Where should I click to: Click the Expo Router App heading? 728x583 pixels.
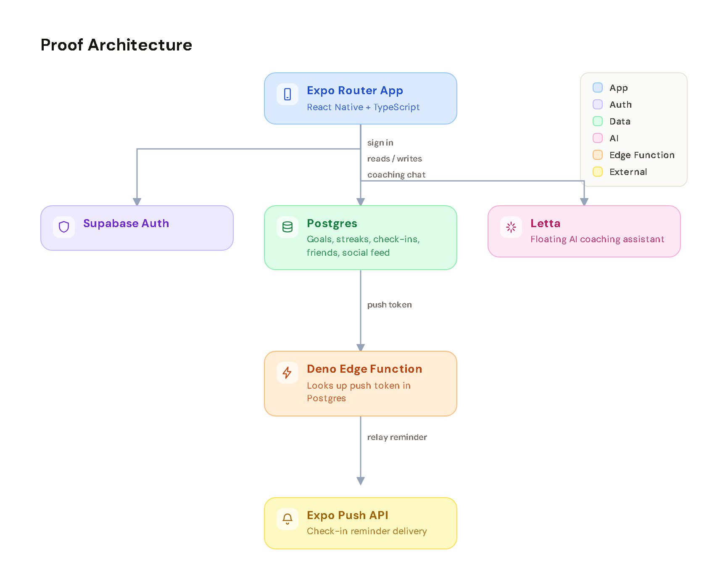pos(355,90)
